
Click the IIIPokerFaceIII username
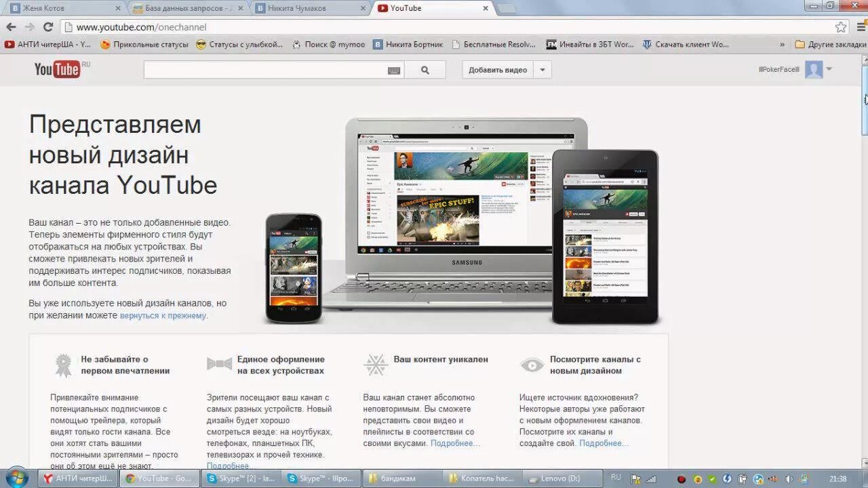point(779,69)
